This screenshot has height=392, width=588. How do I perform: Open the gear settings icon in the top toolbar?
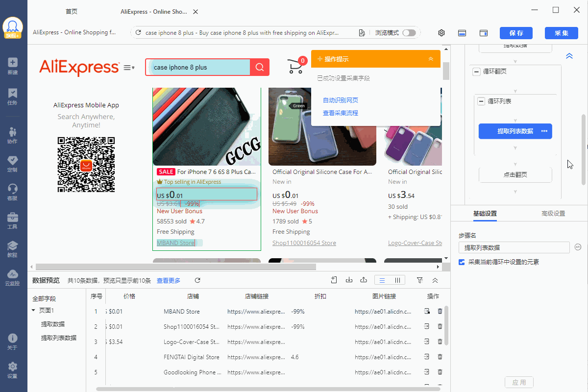point(441,33)
